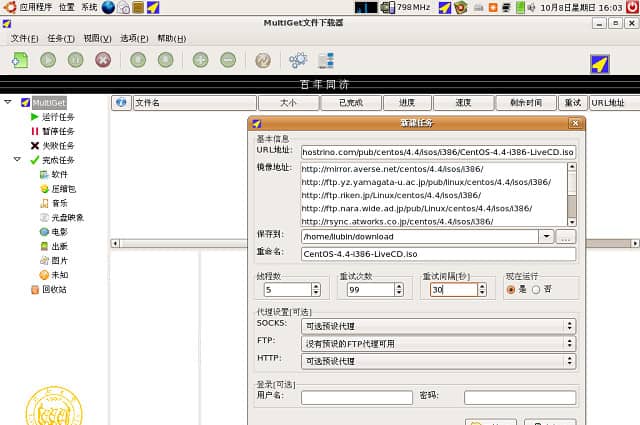Image resolution: width=640 pixels, height=425 pixels.
Task: Click the properties panel toolbar icon
Action: point(326,60)
